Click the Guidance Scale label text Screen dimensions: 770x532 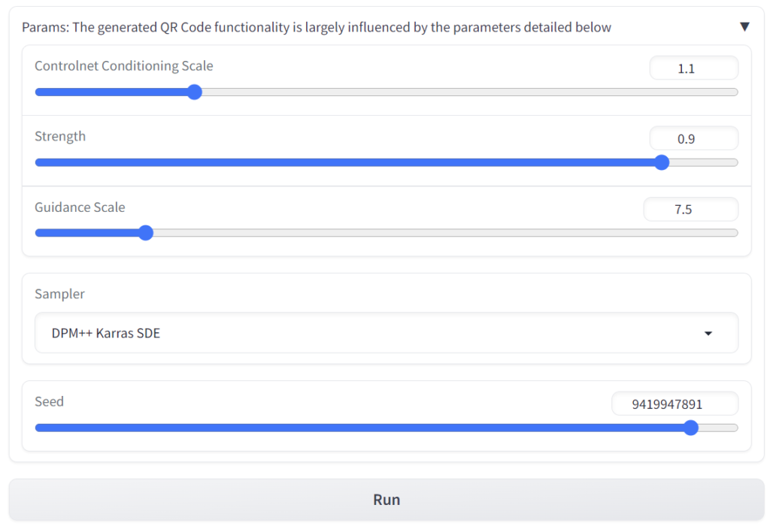[80, 207]
